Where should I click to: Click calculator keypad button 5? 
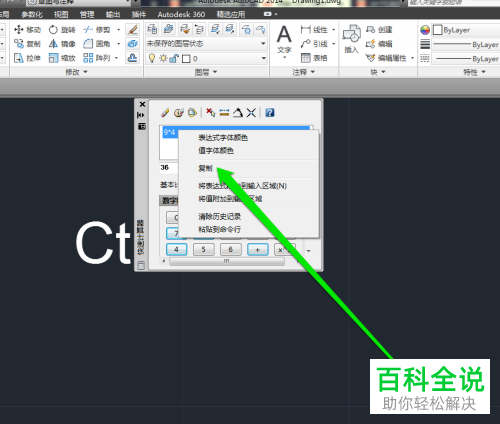pos(203,249)
